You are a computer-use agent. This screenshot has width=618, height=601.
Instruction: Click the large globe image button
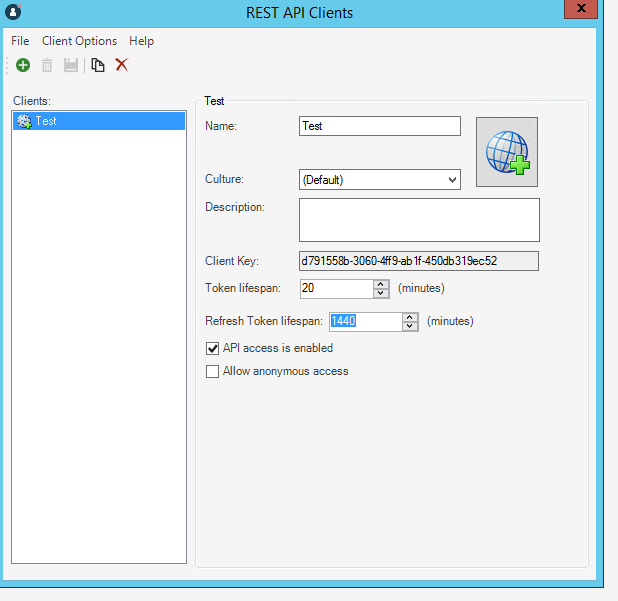pyautogui.click(x=507, y=152)
